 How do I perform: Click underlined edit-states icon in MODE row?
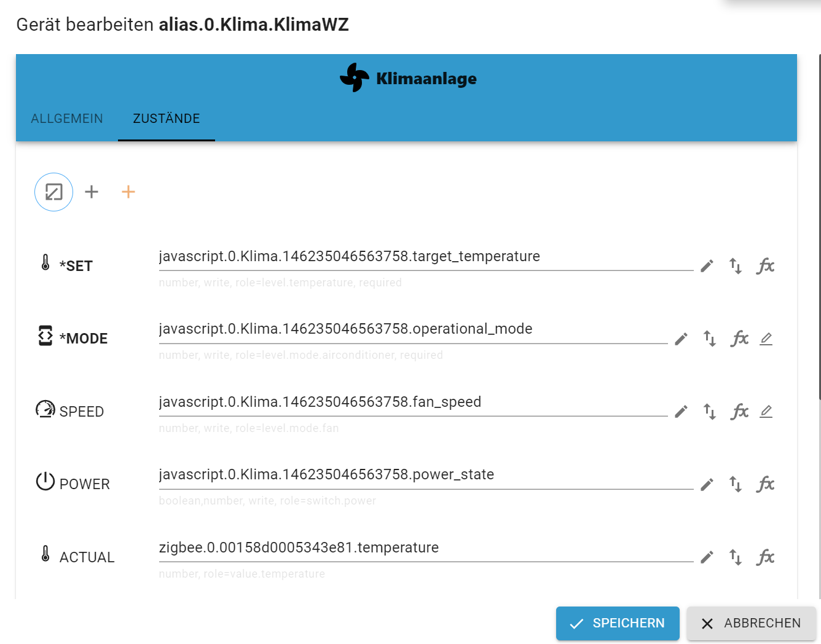766,339
